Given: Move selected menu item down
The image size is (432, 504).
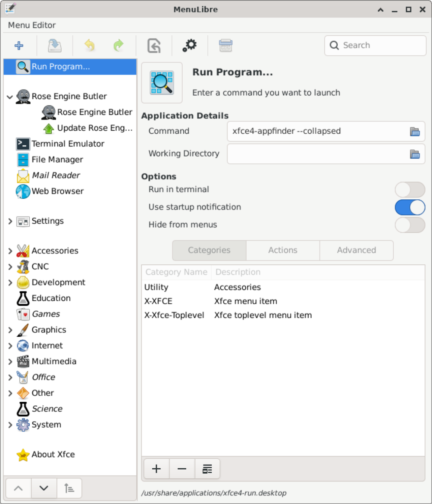Looking at the screenshot, I should 44,488.
